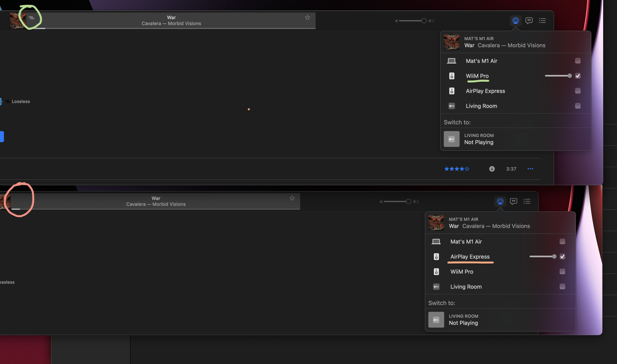617x364 pixels.
Task: Click the download arrow beside 3:37
Action: tap(492, 169)
